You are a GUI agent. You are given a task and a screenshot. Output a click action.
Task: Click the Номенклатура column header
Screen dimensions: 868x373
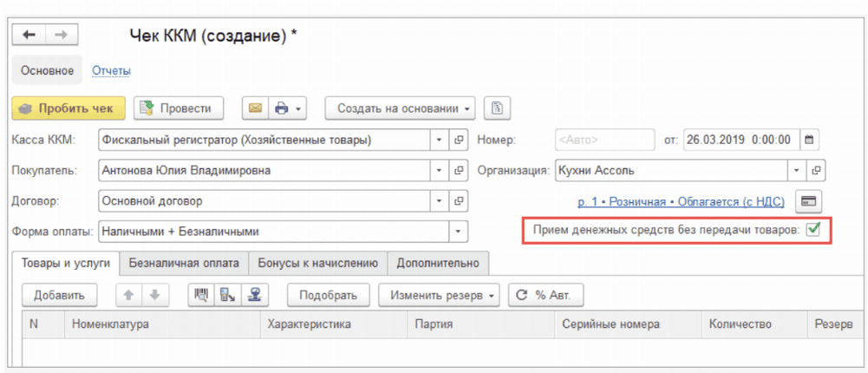coord(162,324)
